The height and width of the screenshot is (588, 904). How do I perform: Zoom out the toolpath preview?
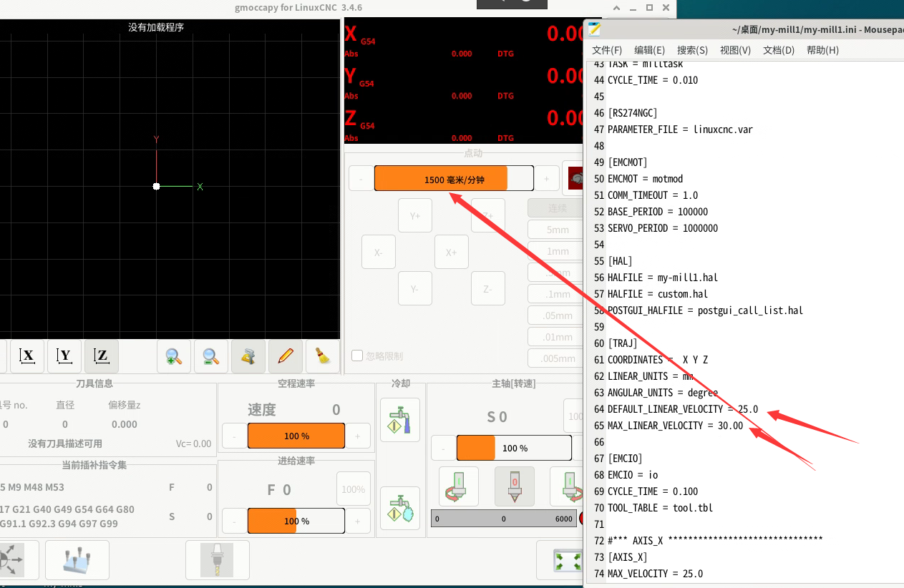coord(211,356)
